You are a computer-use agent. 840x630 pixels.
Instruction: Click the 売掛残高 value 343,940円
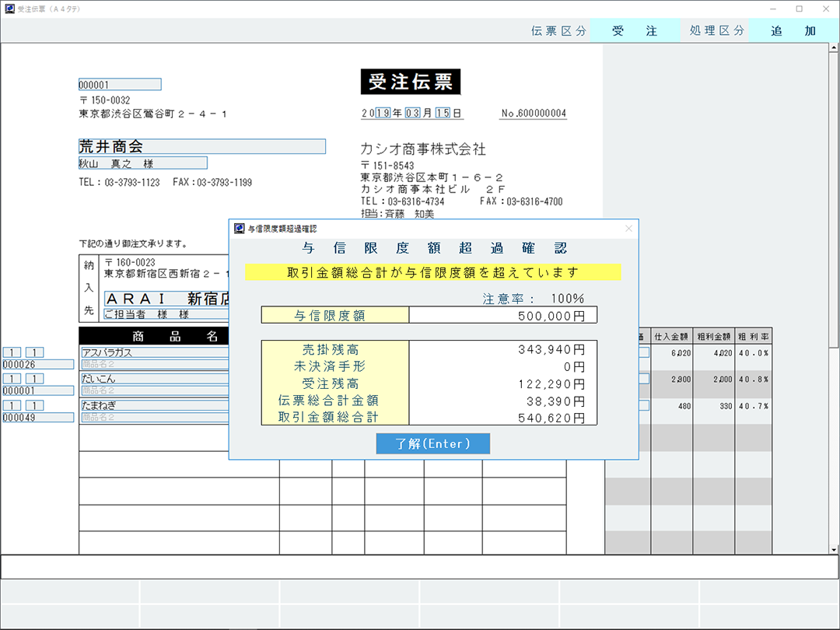(551, 350)
